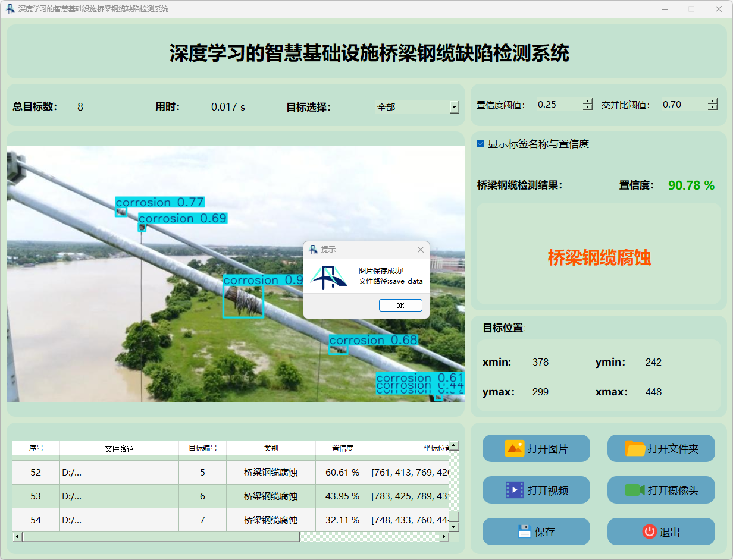733x560 pixels.
Task: Click the bridge logo in the dialog
Action: click(329, 277)
